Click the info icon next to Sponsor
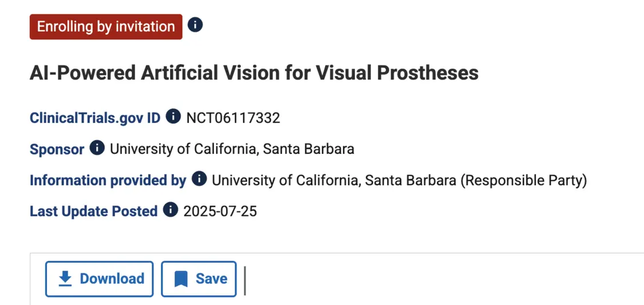 (97, 148)
